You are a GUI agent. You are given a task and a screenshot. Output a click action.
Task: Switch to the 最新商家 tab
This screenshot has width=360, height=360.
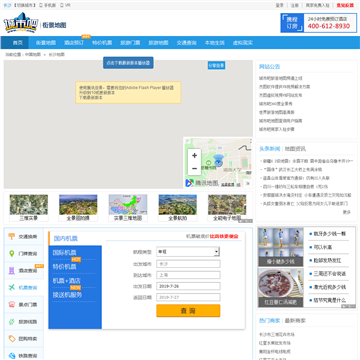pyautogui.click(x=295, y=320)
